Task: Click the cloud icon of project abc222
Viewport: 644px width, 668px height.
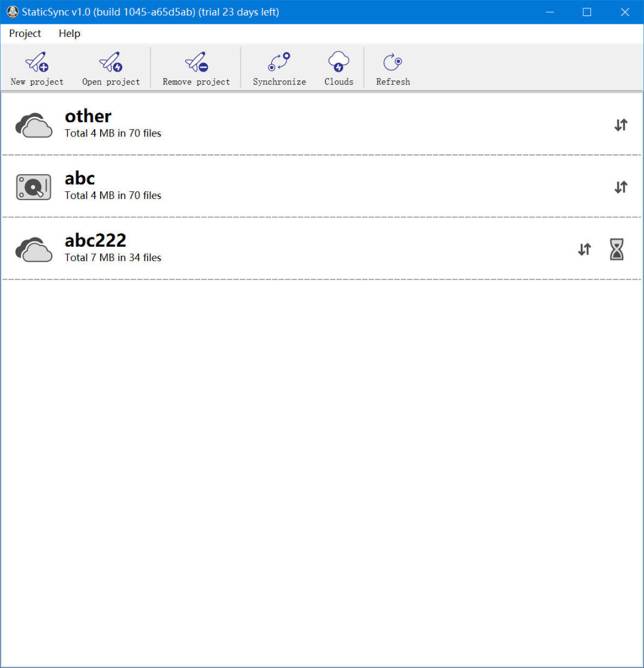Action: 33,249
